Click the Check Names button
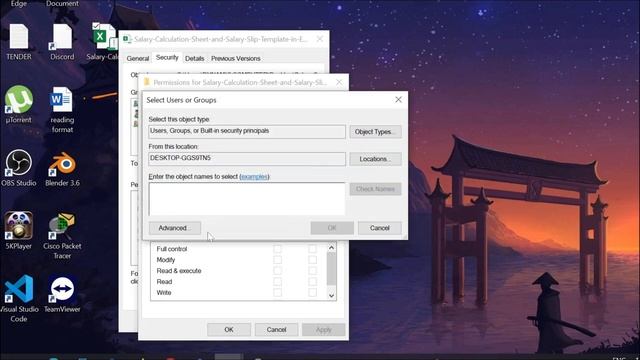The image size is (640, 360). (x=375, y=189)
